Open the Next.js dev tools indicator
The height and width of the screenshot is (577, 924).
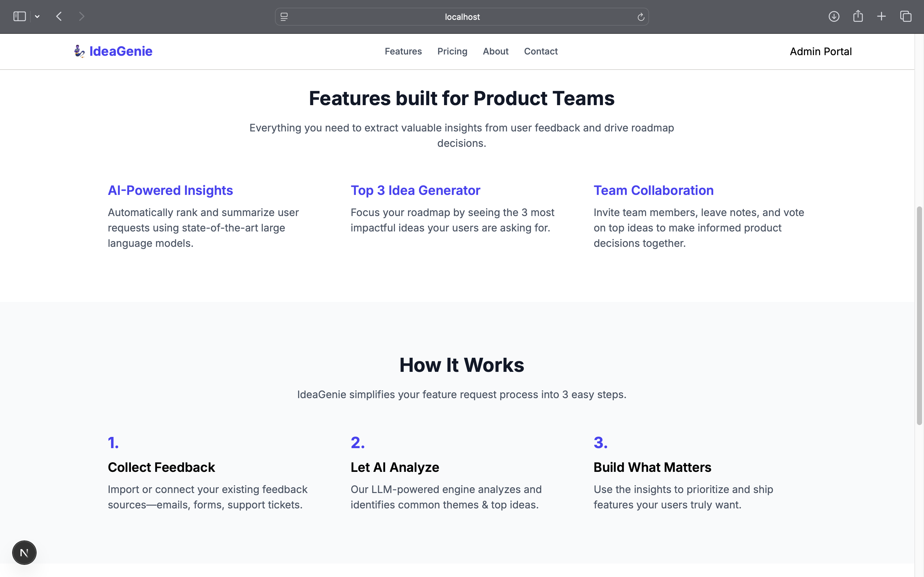pos(24,552)
